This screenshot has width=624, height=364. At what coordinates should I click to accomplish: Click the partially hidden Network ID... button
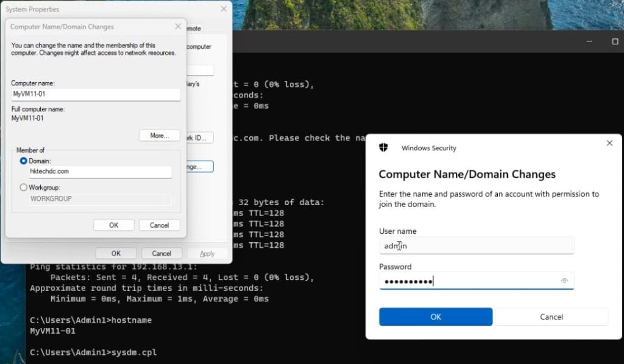click(x=200, y=138)
